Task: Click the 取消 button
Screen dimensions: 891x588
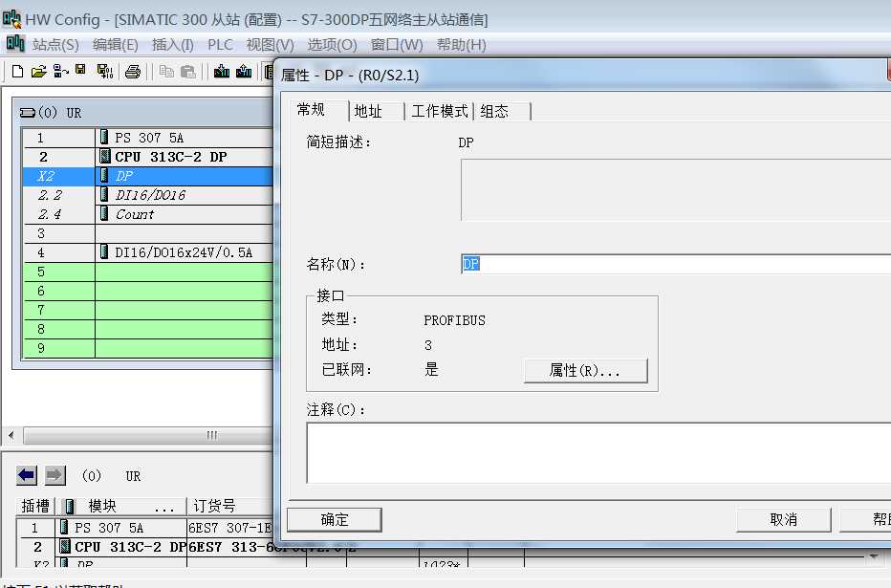Action: [x=783, y=520]
